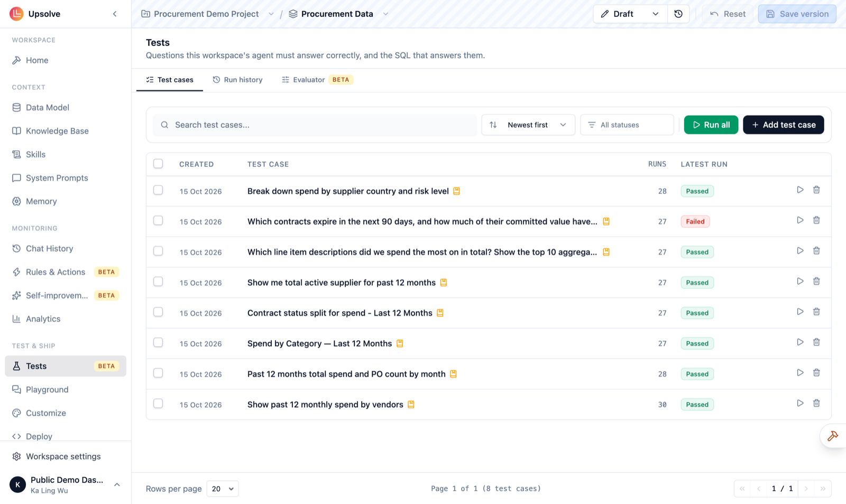846x504 pixels.
Task: Collapse the sidebar with the chevron icon
Action: [x=115, y=14]
